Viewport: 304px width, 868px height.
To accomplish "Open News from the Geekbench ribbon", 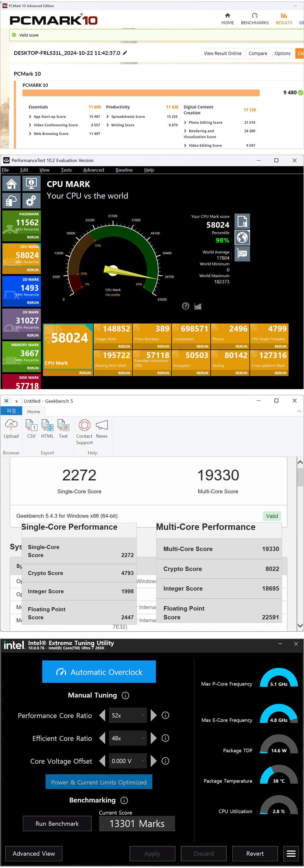I will [x=102, y=429].
